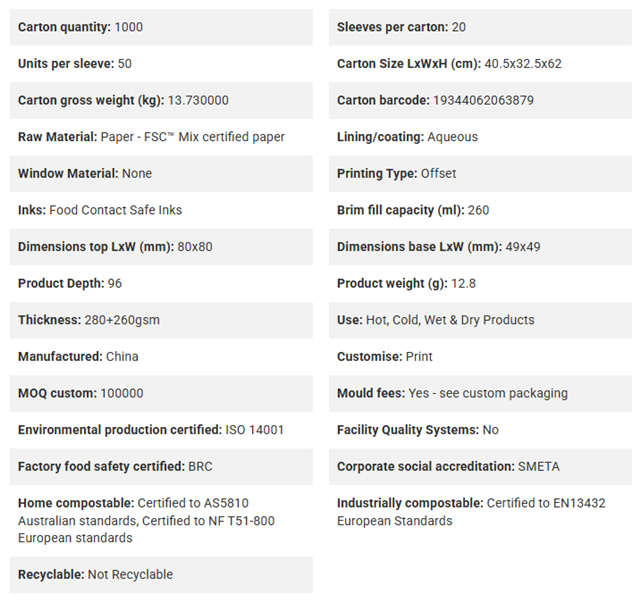The height and width of the screenshot is (602, 640).
Task: Click the Carton gross weight row
Action: pos(161,100)
